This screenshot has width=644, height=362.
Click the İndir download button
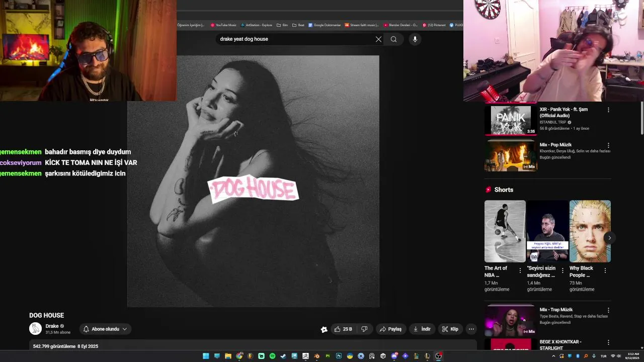tap(422, 329)
